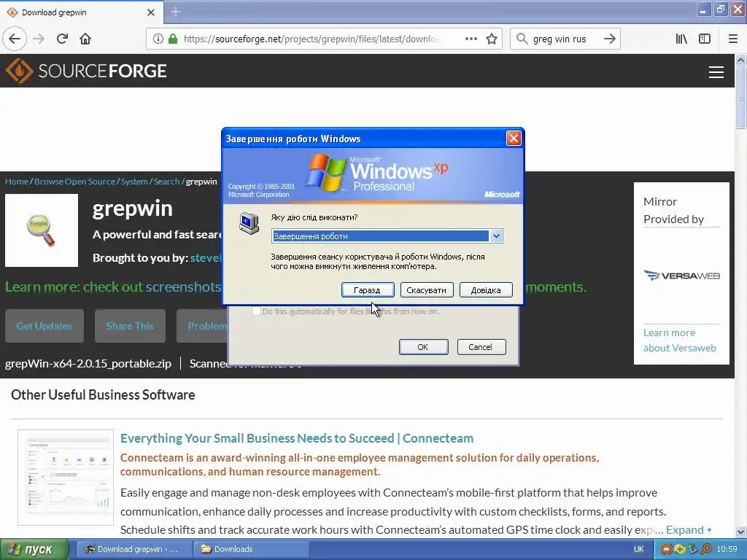Image resolution: width=747 pixels, height=560 pixels.
Task: Click the Завершення роботи combo box field
Action: (x=387, y=236)
